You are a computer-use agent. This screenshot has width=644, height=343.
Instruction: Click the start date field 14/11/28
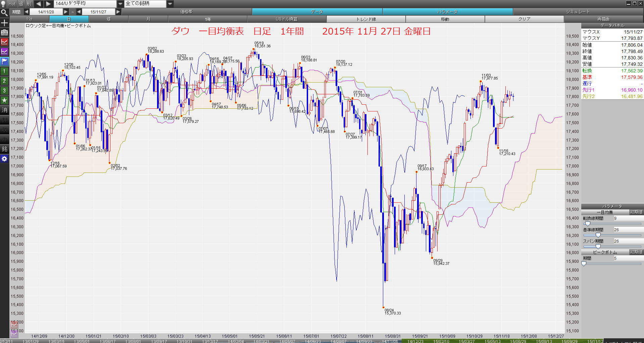pyautogui.click(x=46, y=12)
